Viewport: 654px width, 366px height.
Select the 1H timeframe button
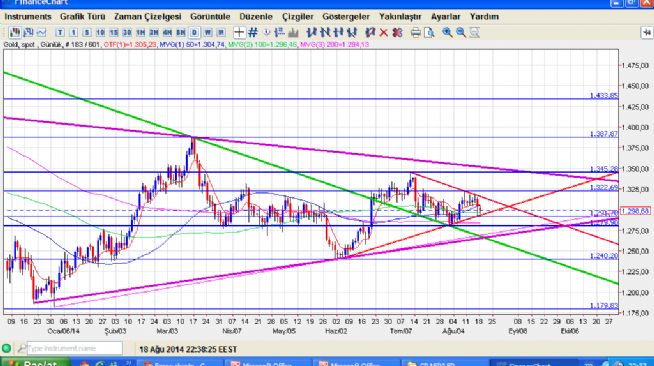point(141,32)
